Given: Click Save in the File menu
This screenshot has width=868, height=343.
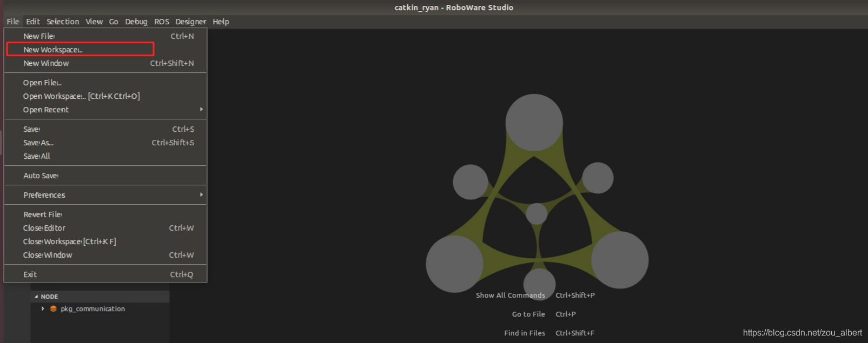Looking at the screenshot, I should tap(105, 129).
